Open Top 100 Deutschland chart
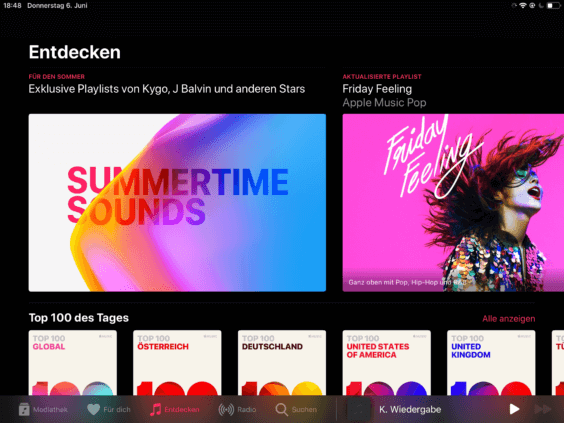564x423 pixels. (x=282, y=363)
